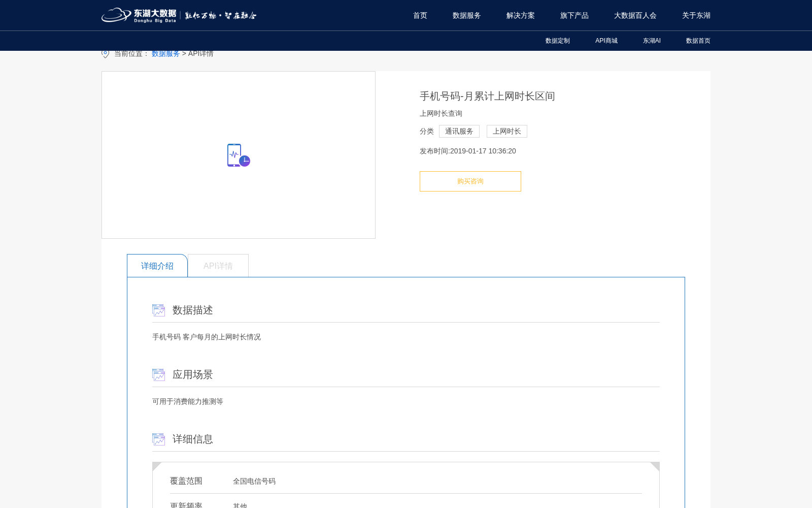This screenshot has height=508, width=812.
Task: Open the 解决方案 menu item
Action: (x=521, y=16)
